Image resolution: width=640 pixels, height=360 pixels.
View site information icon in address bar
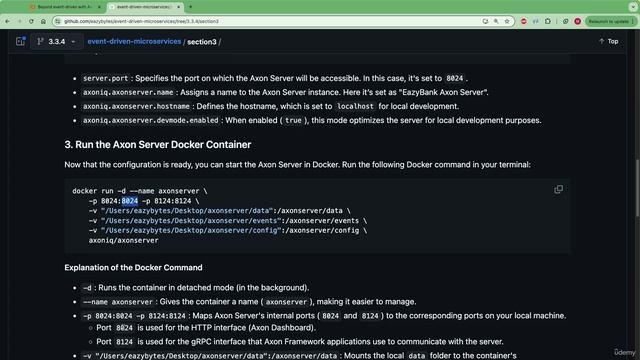(x=58, y=21)
